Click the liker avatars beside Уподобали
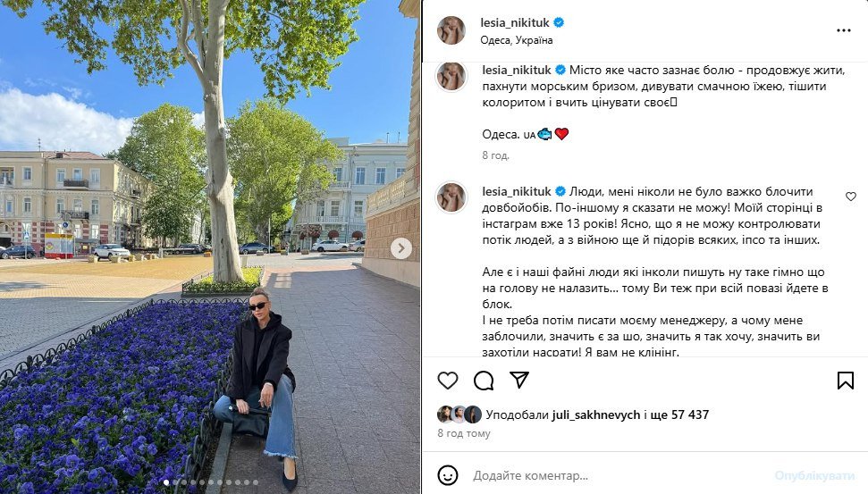868x494 pixels. [459, 414]
